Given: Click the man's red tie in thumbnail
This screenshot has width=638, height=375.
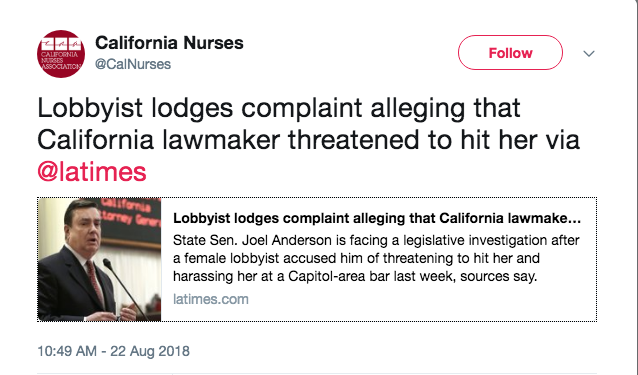Looking at the screenshot, I should coord(95,281).
